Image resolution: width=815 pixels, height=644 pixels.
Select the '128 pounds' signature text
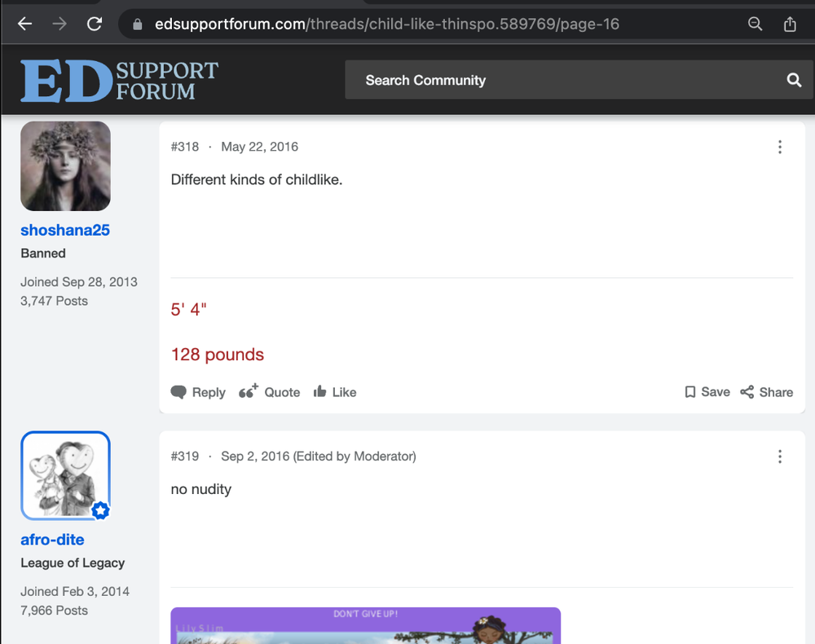tap(218, 355)
